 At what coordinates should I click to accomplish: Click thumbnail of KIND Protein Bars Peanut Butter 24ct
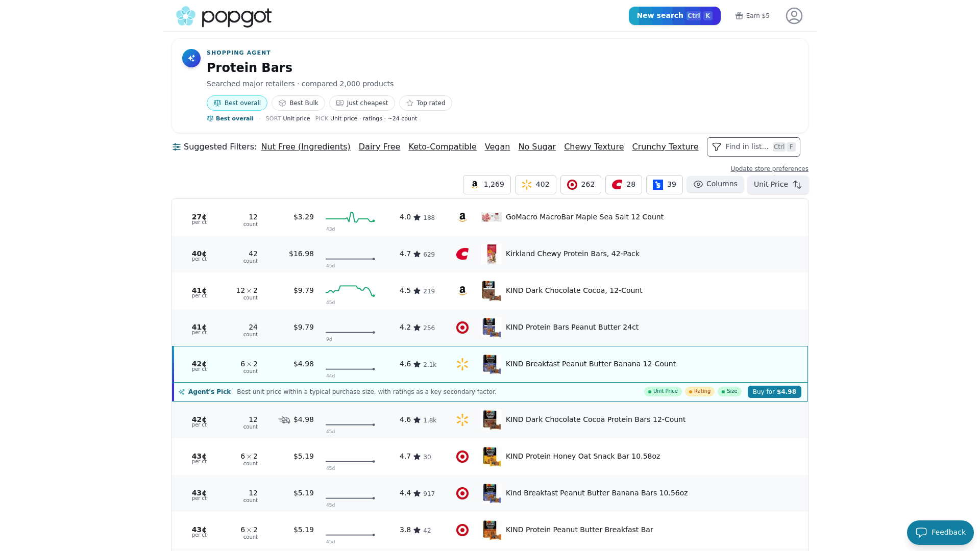492,328
